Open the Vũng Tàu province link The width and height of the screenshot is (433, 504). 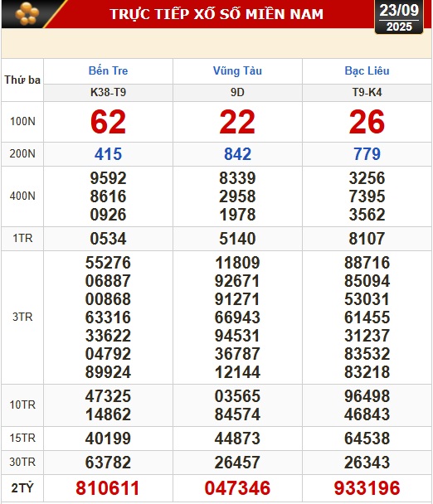click(237, 70)
